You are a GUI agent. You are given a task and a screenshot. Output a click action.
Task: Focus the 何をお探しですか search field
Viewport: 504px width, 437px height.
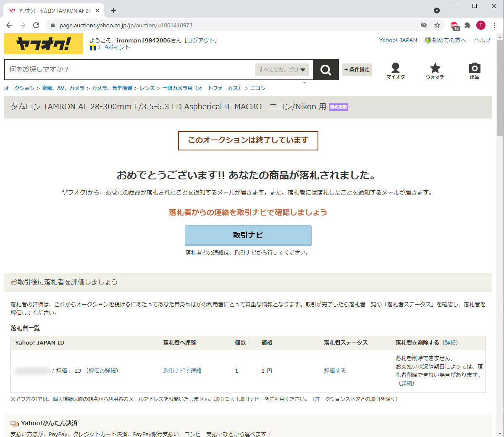coord(130,70)
